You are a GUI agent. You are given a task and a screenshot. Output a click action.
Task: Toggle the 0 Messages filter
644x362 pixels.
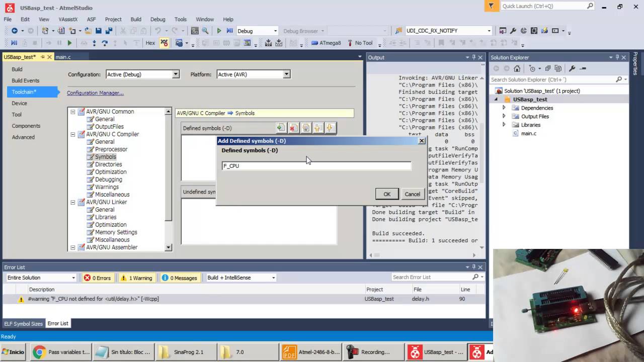(x=180, y=278)
